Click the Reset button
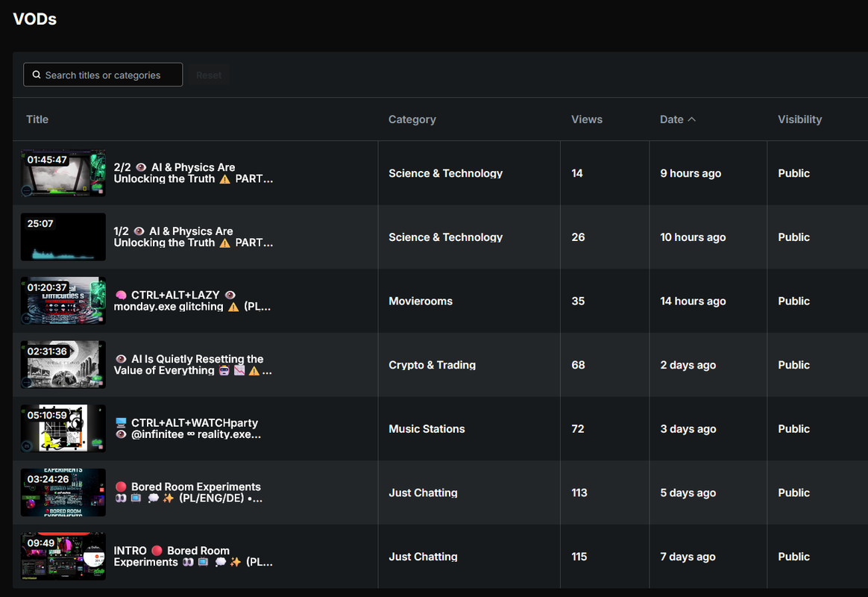 pos(209,75)
